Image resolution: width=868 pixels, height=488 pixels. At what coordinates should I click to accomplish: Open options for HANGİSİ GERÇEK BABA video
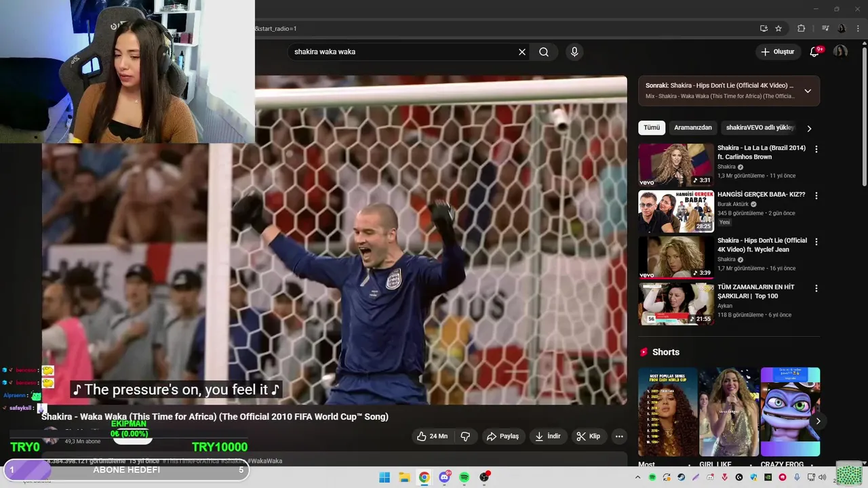pyautogui.click(x=816, y=196)
